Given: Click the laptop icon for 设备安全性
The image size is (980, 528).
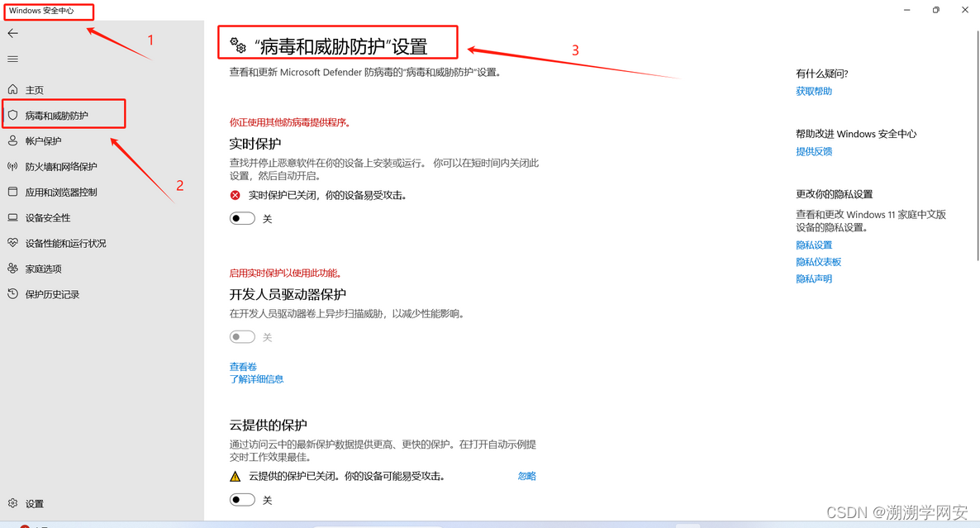Looking at the screenshot, I should [13, 217].
